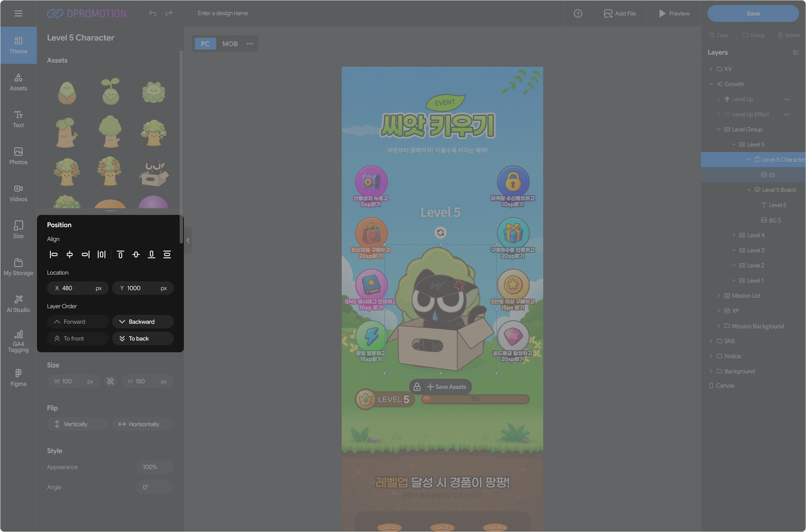
Task: Click the Backward layer order button
Action: tap(143, 322)
